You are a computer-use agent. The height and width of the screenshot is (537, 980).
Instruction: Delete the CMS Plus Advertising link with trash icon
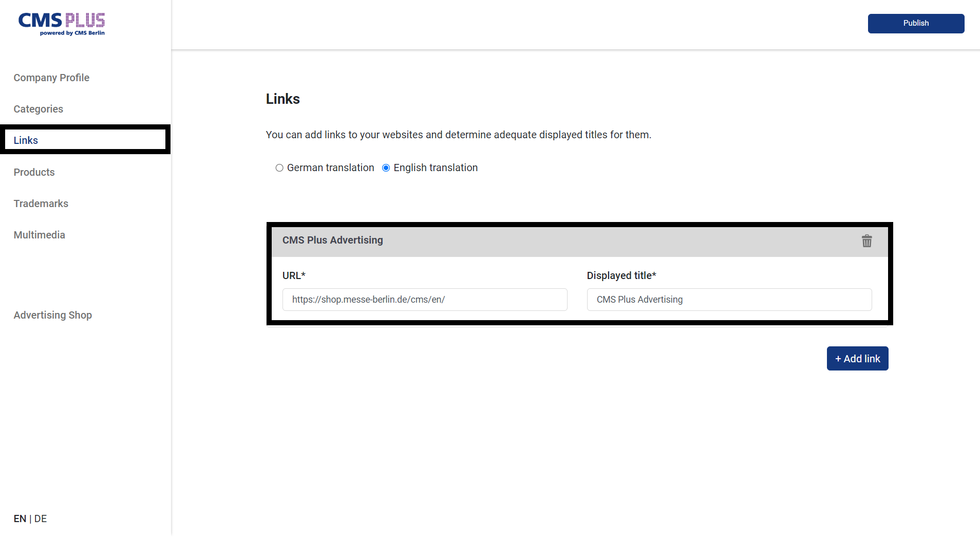coord(866,241)
